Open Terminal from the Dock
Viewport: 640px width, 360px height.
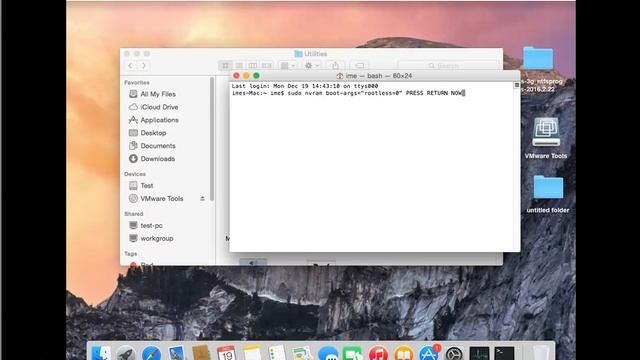point(504,353)
